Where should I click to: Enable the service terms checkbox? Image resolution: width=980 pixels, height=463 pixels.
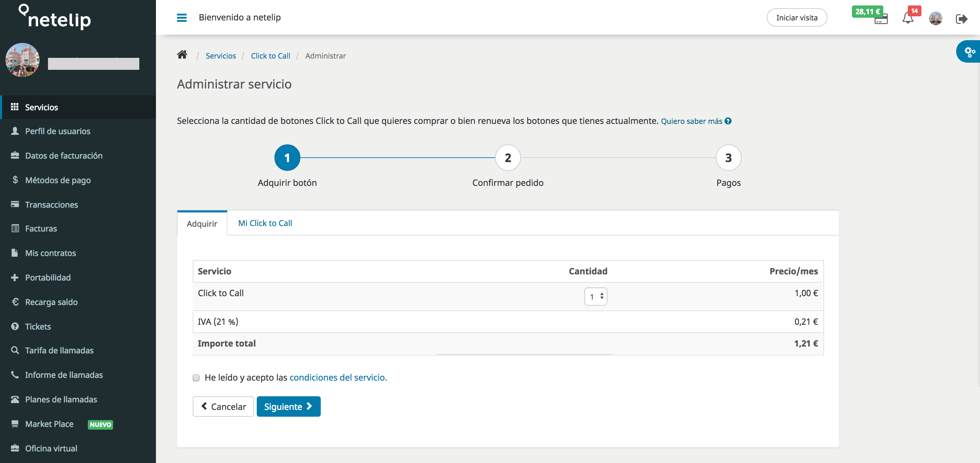point(196,378)
